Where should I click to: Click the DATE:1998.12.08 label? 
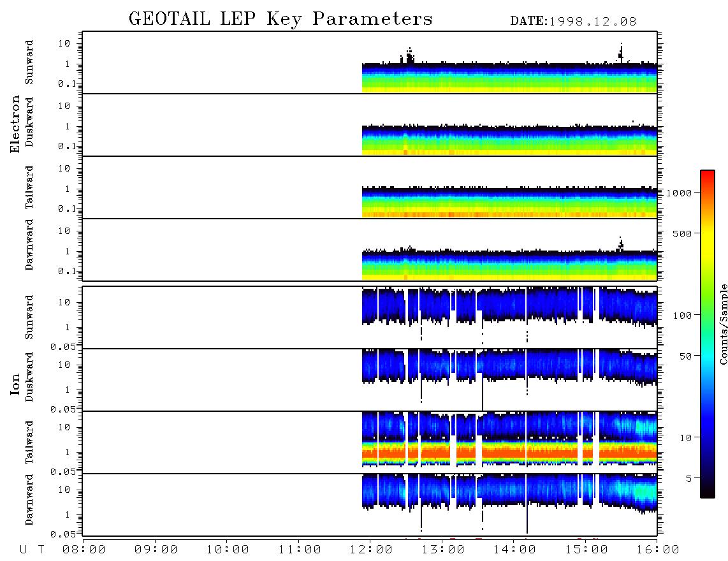tap(573, 22)
